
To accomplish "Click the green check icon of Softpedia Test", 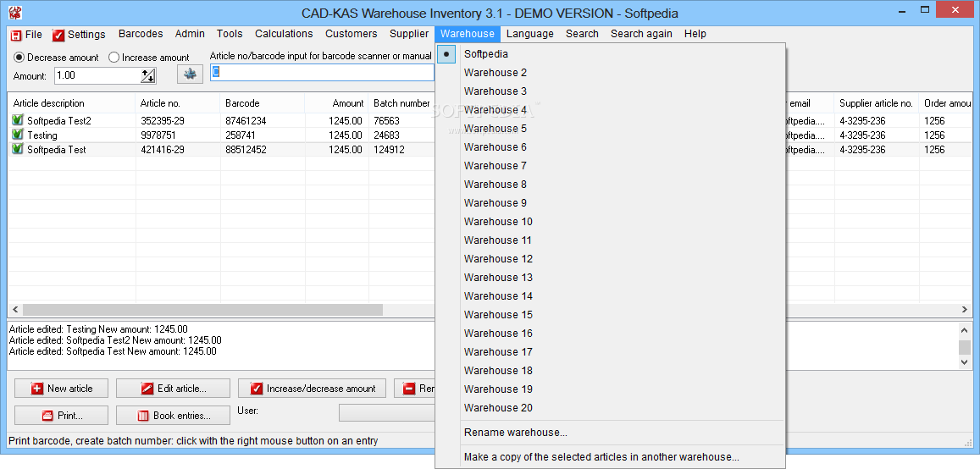I will click(x=18, y=149).
